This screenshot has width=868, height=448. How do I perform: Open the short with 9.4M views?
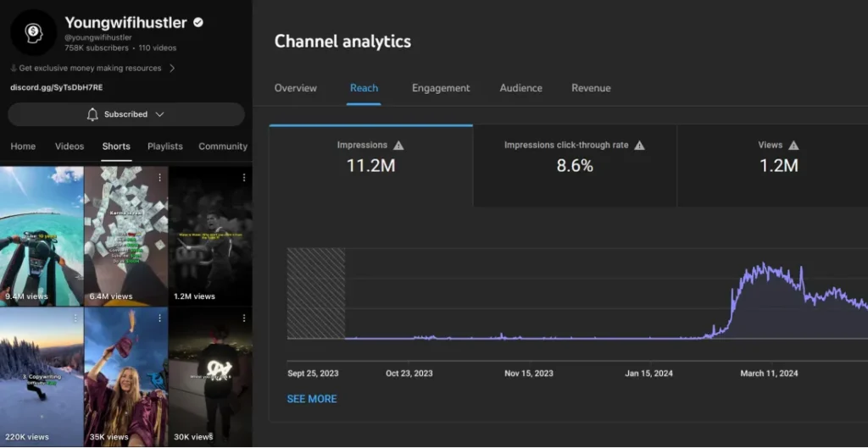(x=42, y=235)
